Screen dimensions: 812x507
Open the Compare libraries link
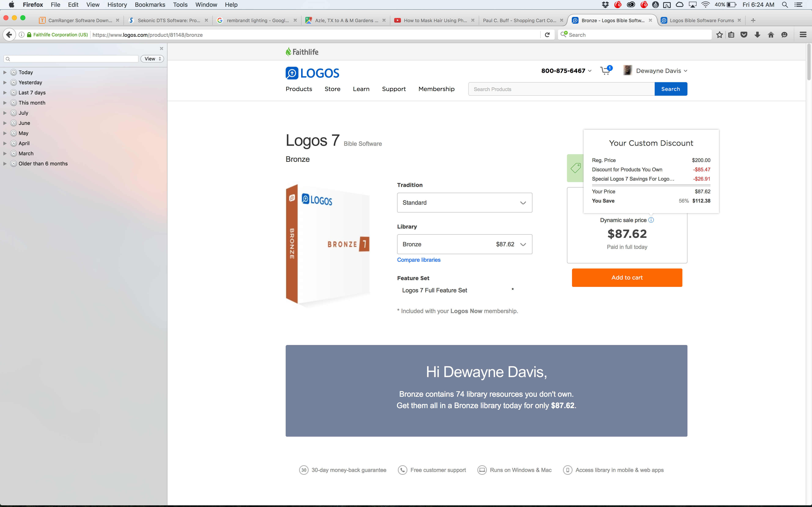418,260
